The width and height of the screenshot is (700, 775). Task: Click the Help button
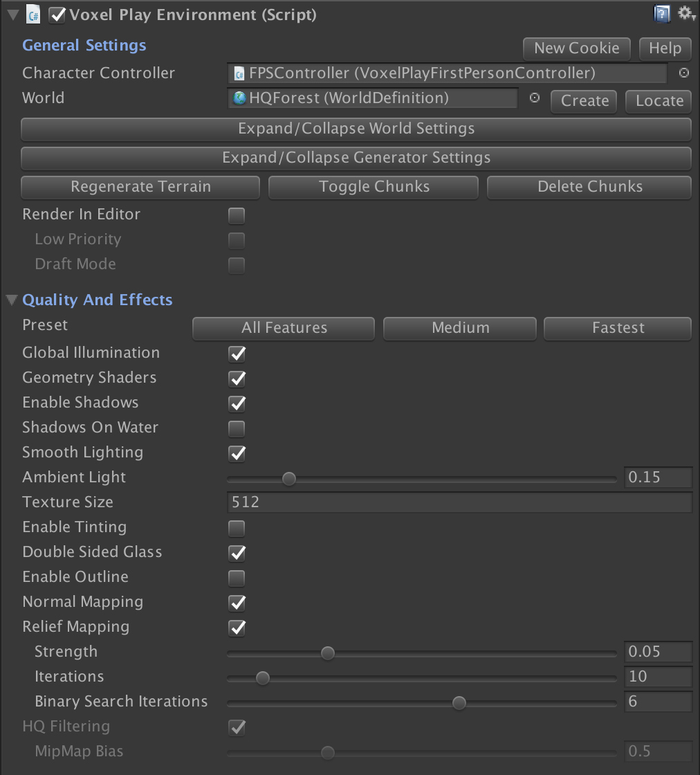(x=665, y=48)
